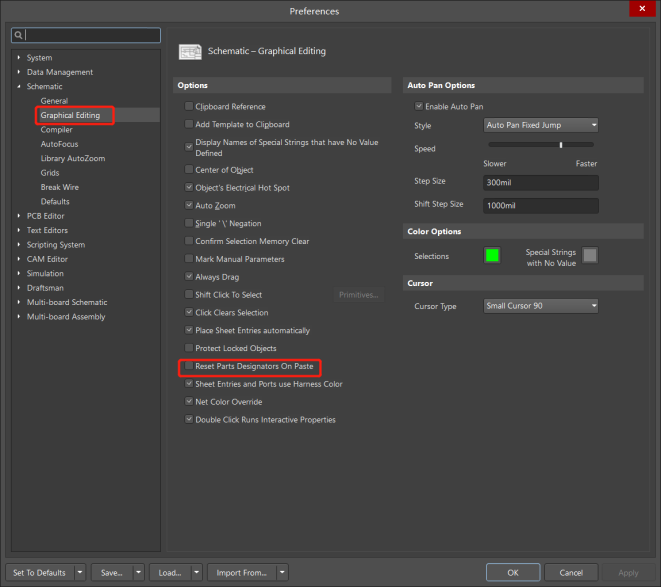Click the search magnifier icon in preferences

pyautogui.click(x=19, y=35)
